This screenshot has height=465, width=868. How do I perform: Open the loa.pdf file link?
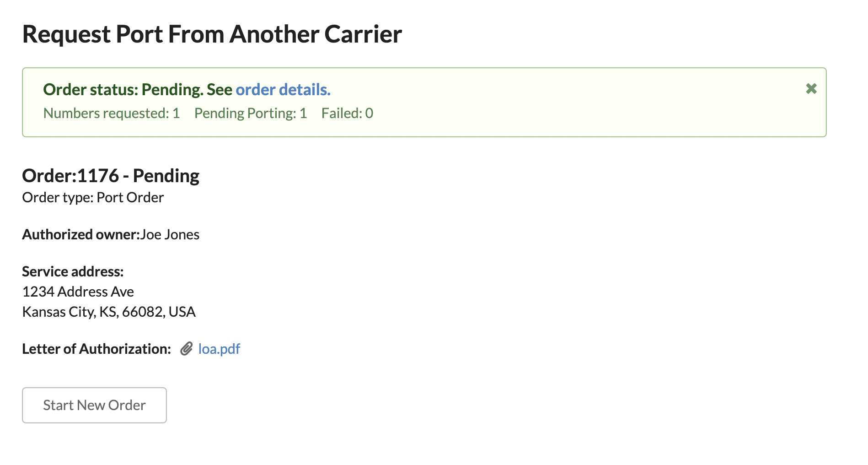[x=219, y=349]
